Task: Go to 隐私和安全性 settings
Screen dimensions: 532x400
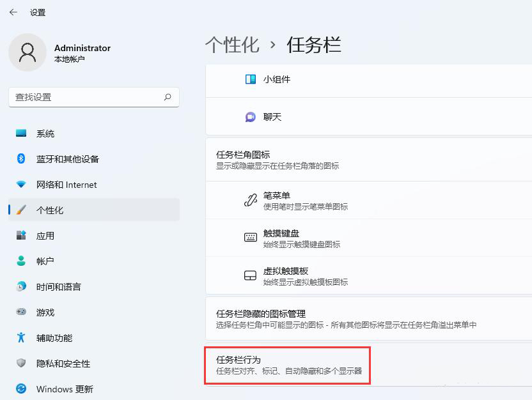Action: pos(93,363)
